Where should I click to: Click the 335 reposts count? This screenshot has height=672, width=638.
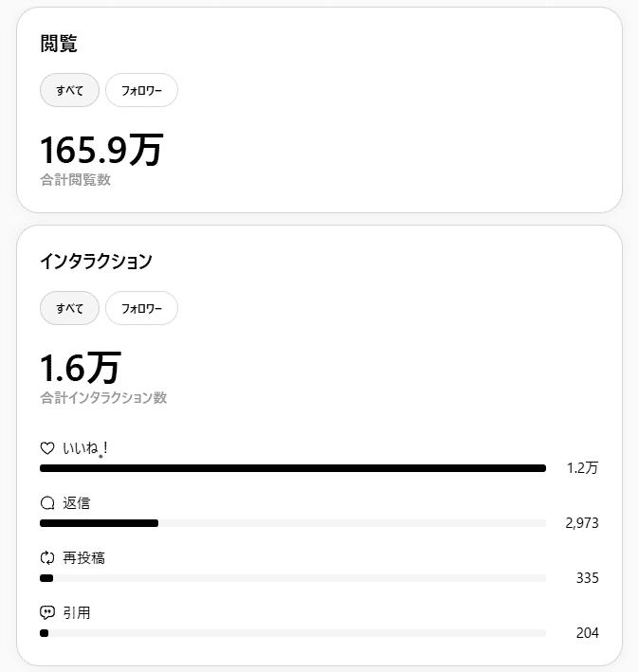click(588, 578)
